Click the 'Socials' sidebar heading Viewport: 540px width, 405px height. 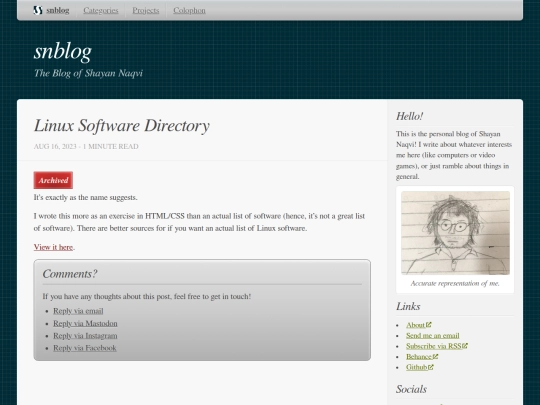tap(411, 389)
